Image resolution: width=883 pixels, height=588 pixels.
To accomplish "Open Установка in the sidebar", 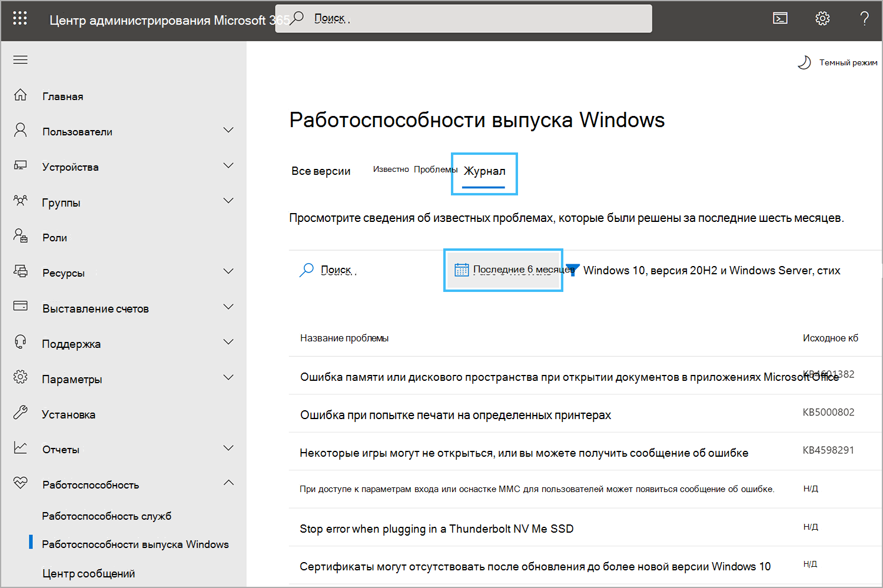I will click(x=69, y=414).
